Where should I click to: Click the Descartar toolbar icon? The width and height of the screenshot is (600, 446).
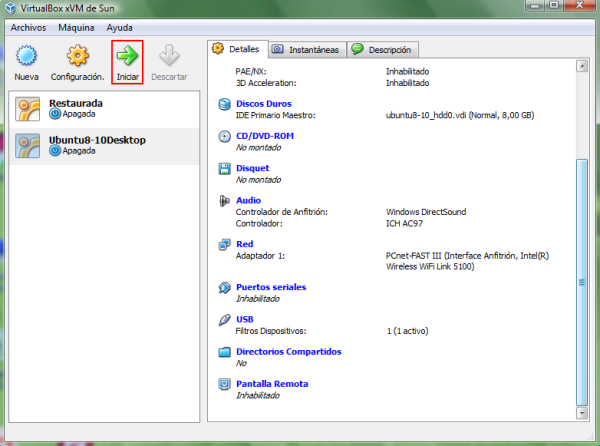point(168,56)
